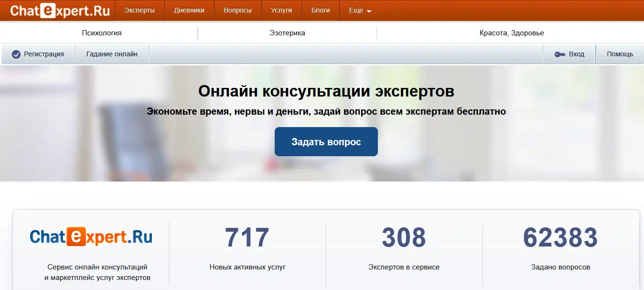Go to the Вопросы page
Viewport: 644px width, 290px height.
click(x=237, y=11)
